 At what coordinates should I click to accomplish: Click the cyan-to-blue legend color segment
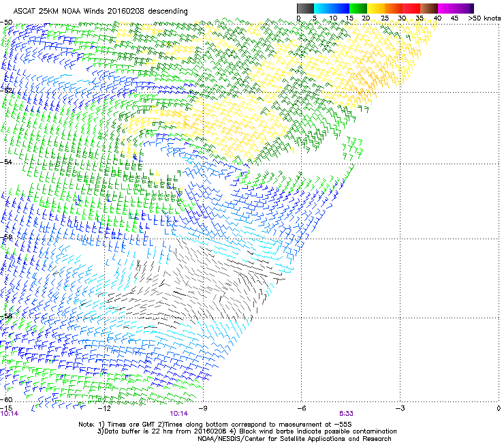[332, 8]
